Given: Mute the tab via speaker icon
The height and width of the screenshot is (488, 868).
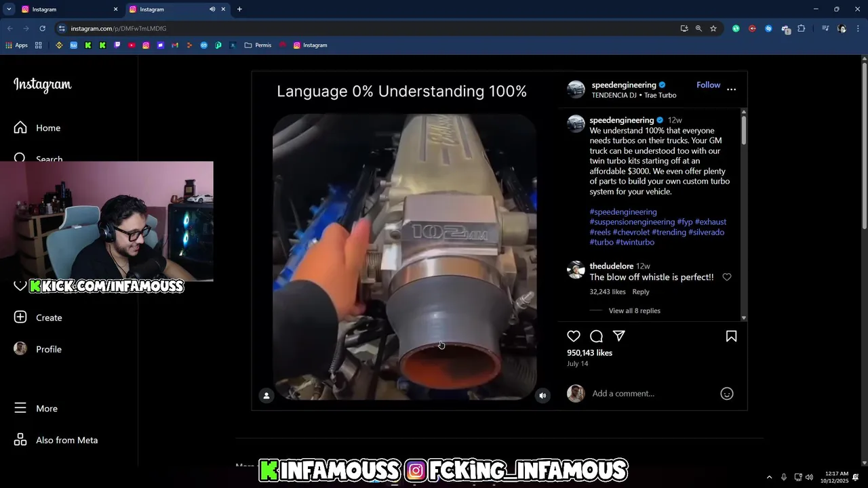Looking at the screenshot, I should [x=212, y=9].
